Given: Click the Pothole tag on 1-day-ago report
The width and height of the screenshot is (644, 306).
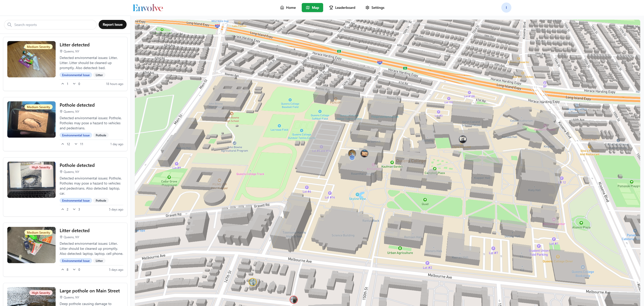Looking at the screenshot, I should pos(101,135).
